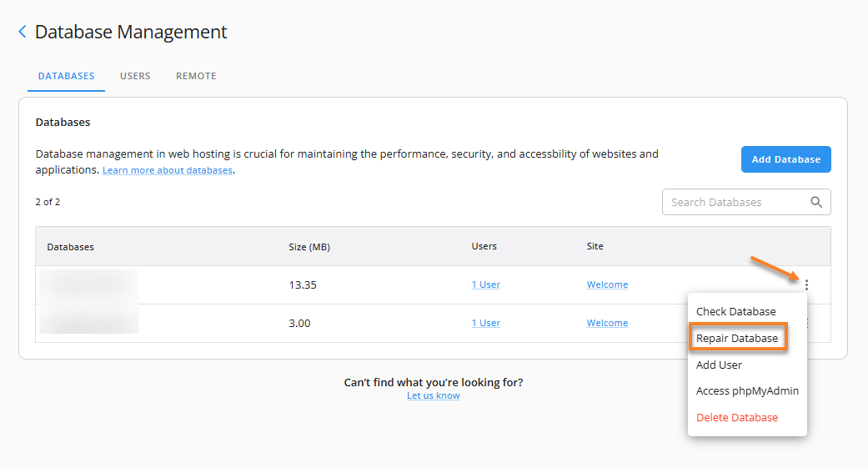868x468 pixels.
Task: Select the 13.35 size value
Action: click(302, 284)
